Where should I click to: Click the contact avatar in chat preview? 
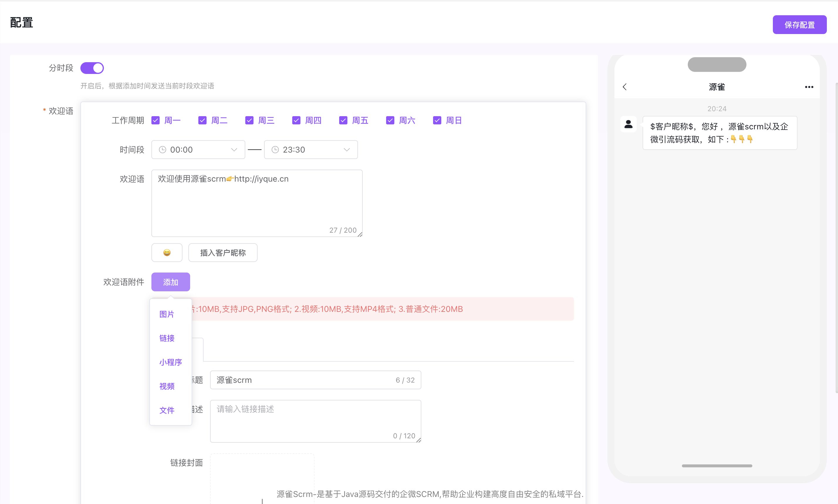(628, 124)
